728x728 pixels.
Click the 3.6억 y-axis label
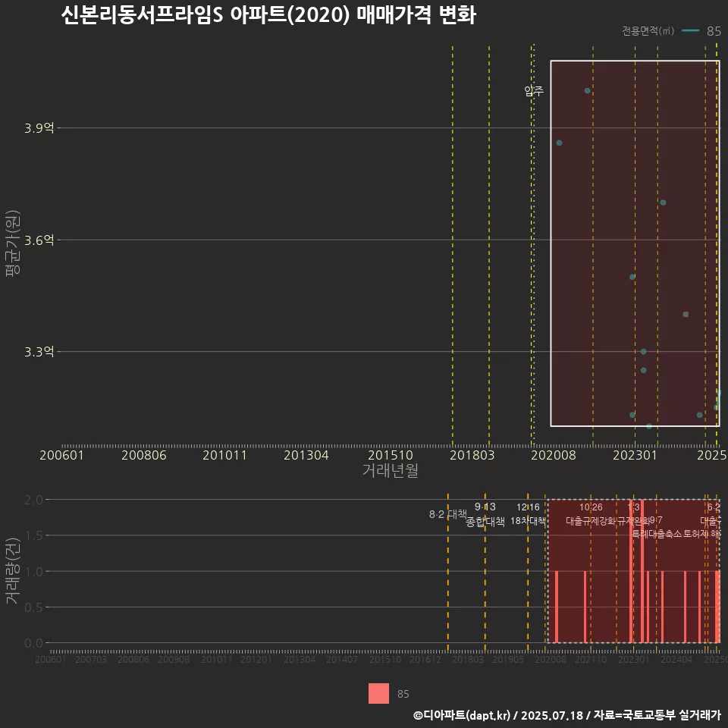coord(39,240)
